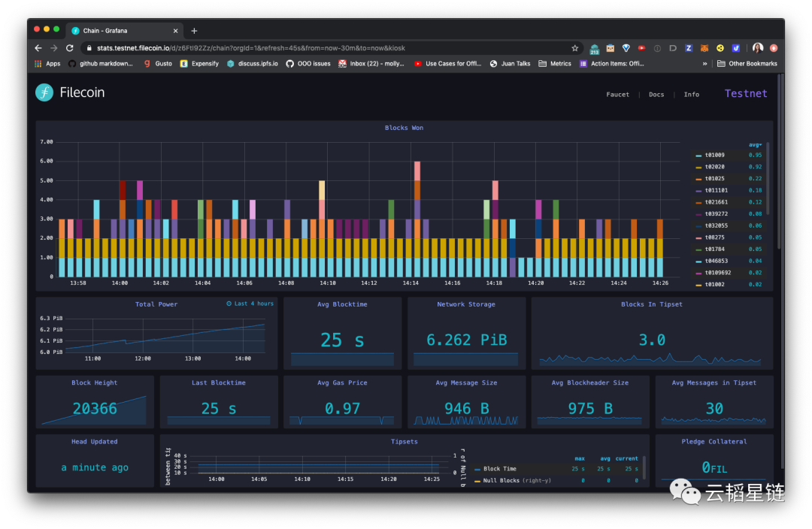
Task: Open the Network Storage panel title menu
Action: click(466, 304)
